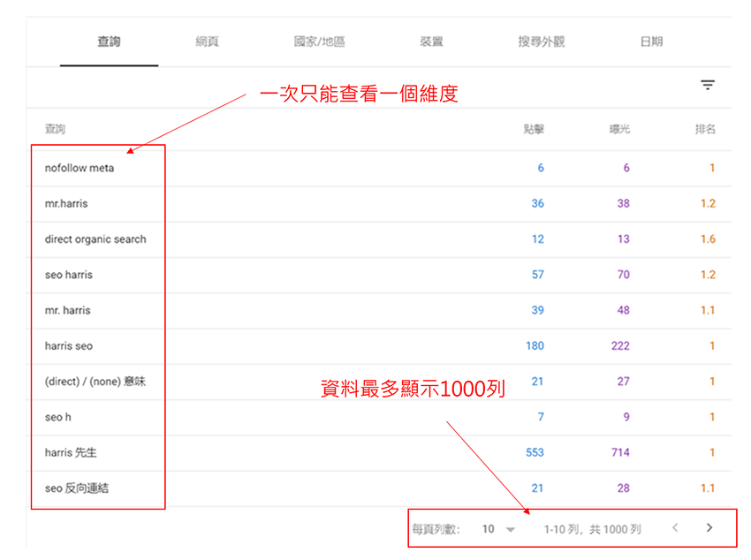Select query 'direct organic search'

click(95, 239)
